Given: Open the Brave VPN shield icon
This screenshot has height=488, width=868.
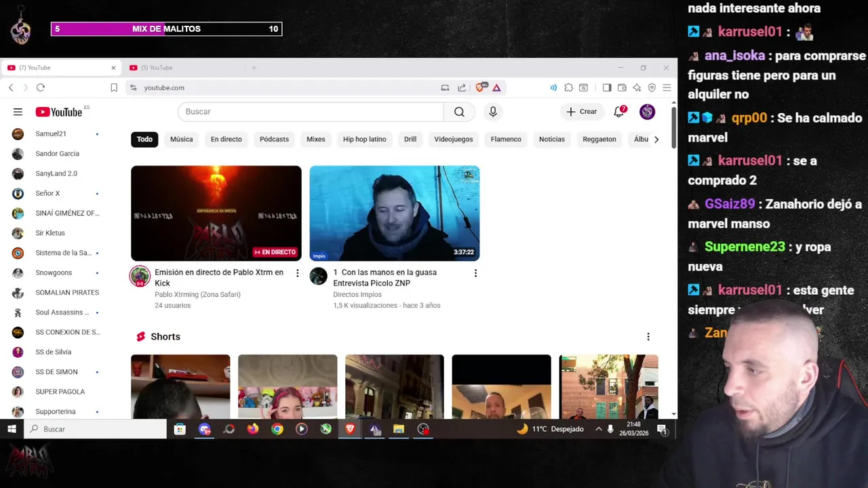Looking at the screenshot, I should pyautogui.click(x=652, y=87).
